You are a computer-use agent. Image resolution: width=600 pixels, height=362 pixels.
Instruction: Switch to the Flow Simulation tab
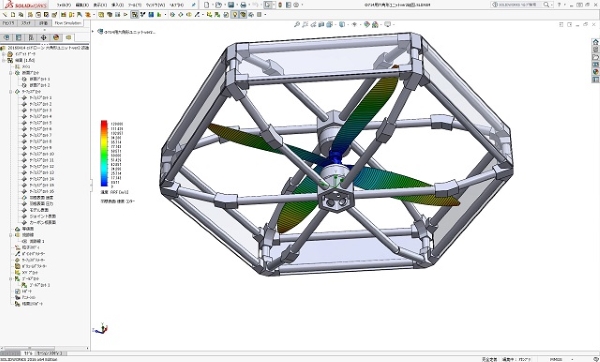68,23
